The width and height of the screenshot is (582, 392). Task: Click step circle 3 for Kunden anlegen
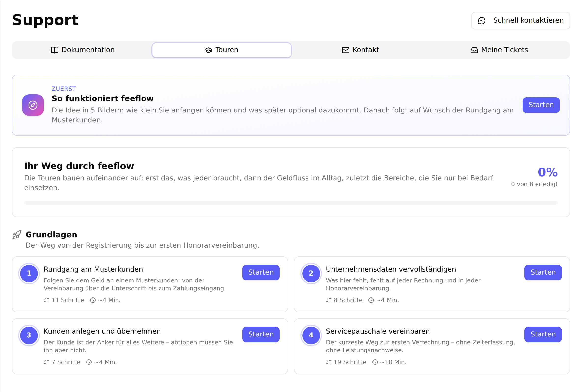point(29,335)
